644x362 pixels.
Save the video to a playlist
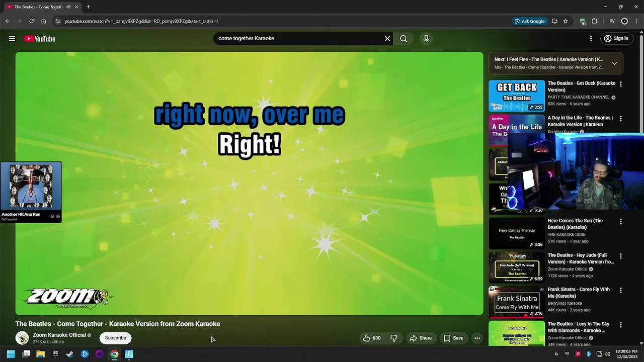(453, 338)
